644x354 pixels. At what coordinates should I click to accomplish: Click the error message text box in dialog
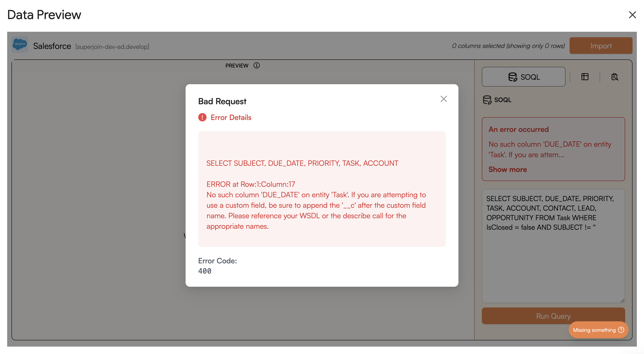click(322, 189)
